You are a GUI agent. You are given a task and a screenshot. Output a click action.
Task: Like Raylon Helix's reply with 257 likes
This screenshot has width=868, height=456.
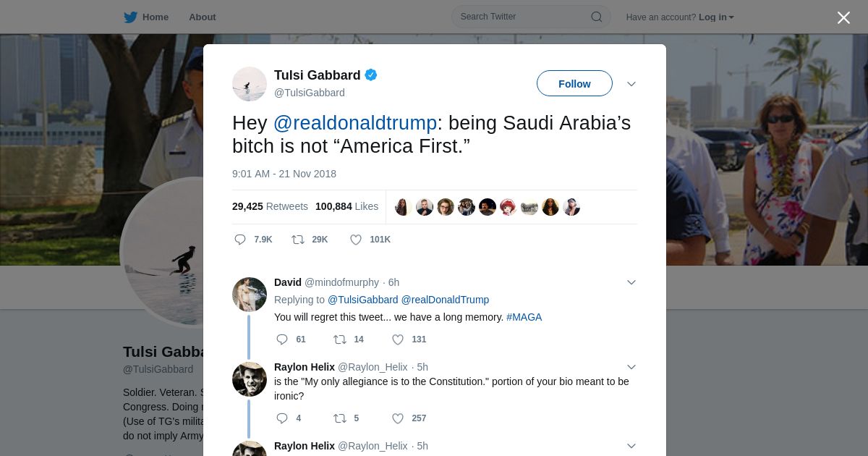tap(398, 418)
